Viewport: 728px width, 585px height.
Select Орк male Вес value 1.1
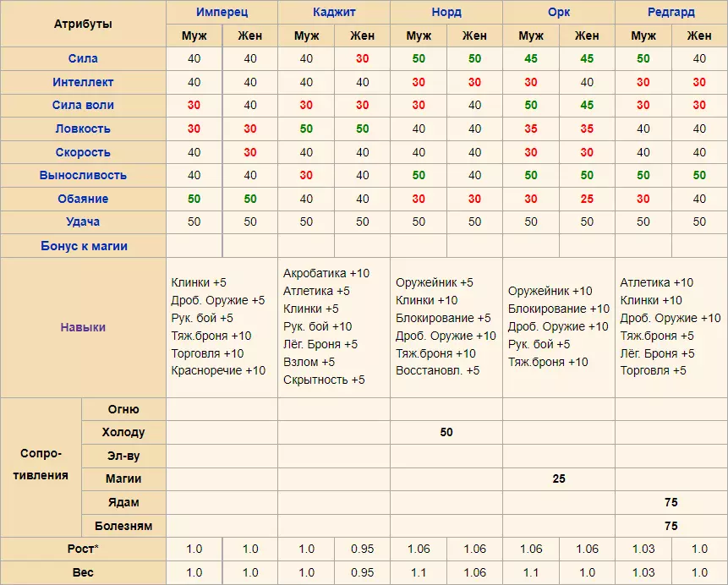(531, 572)
